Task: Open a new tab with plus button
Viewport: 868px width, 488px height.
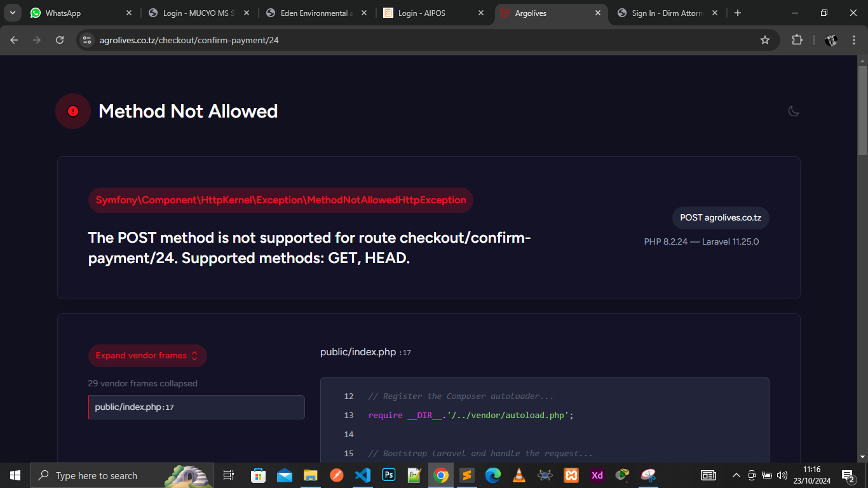Action: click(738, 13)
